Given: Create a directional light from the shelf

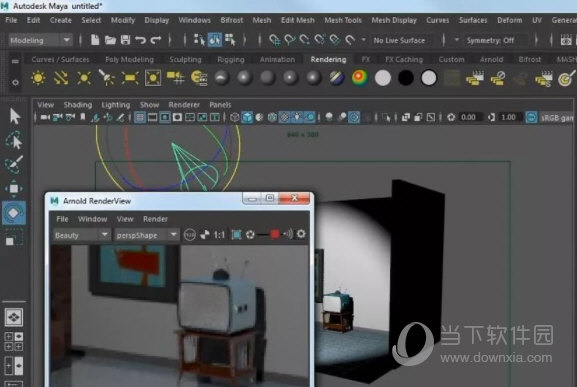Looking at the screenshot, I should click(x=61, y=78).
